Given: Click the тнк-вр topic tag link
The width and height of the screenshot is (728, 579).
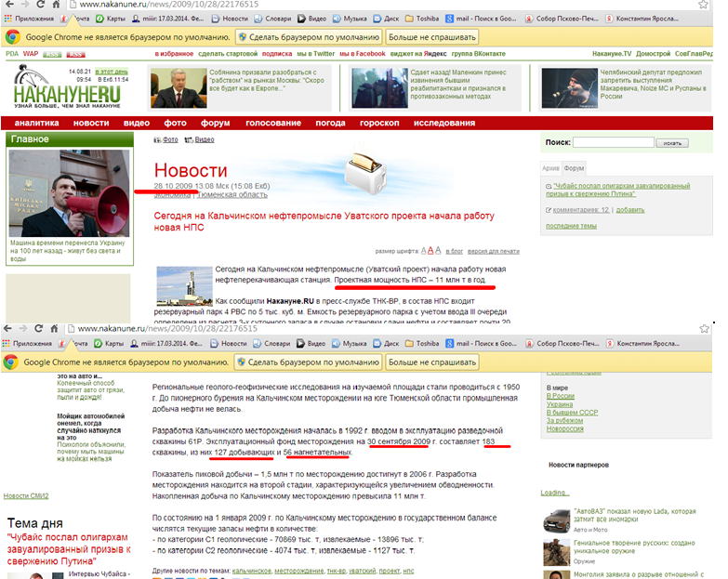Looking at the screenshot, I should [x=337, y=572].
